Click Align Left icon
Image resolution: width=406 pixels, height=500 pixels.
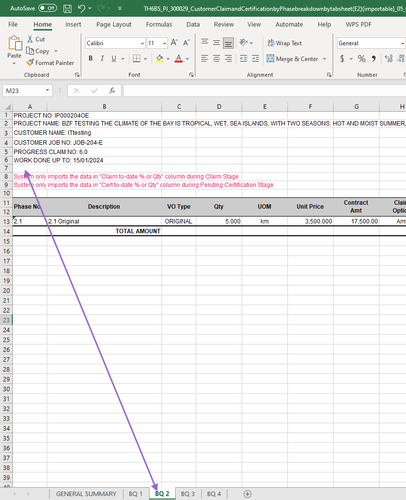tap(205, 59)
